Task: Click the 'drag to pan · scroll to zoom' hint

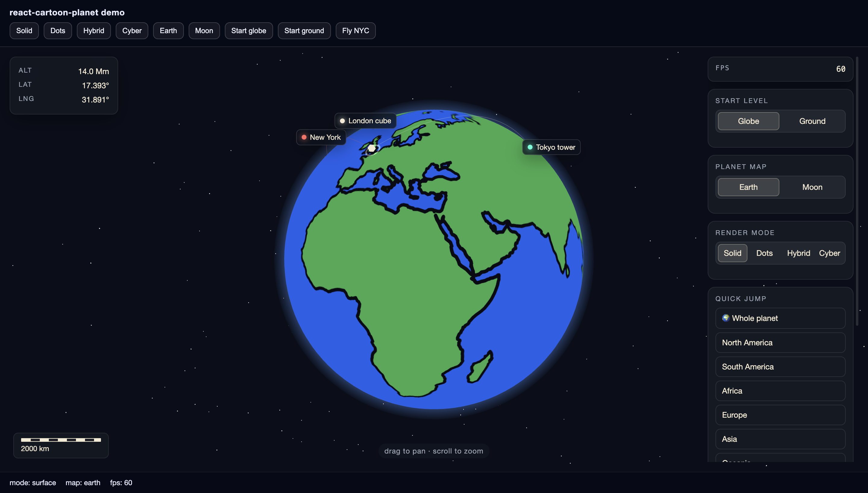Action: (x=434, y=451)
